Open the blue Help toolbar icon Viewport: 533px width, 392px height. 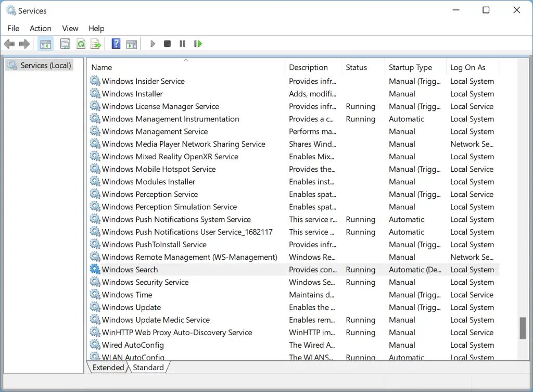tap(116, 44)
